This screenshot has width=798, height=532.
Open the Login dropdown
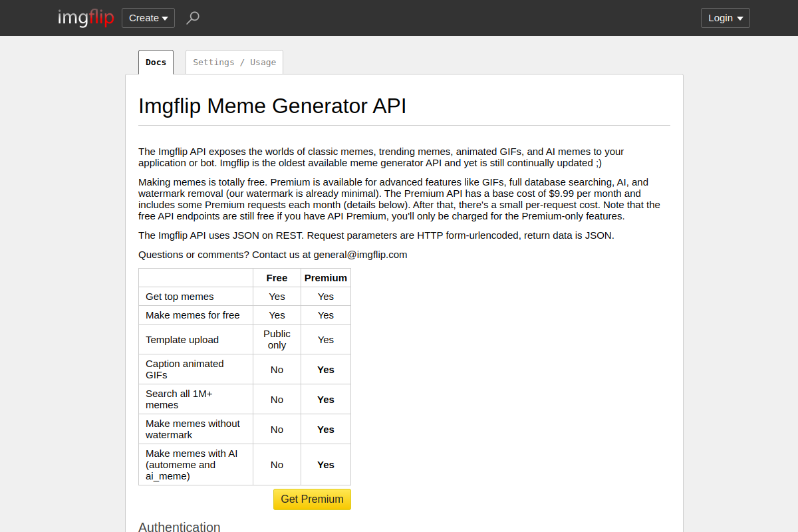click(x=726, y=18)
